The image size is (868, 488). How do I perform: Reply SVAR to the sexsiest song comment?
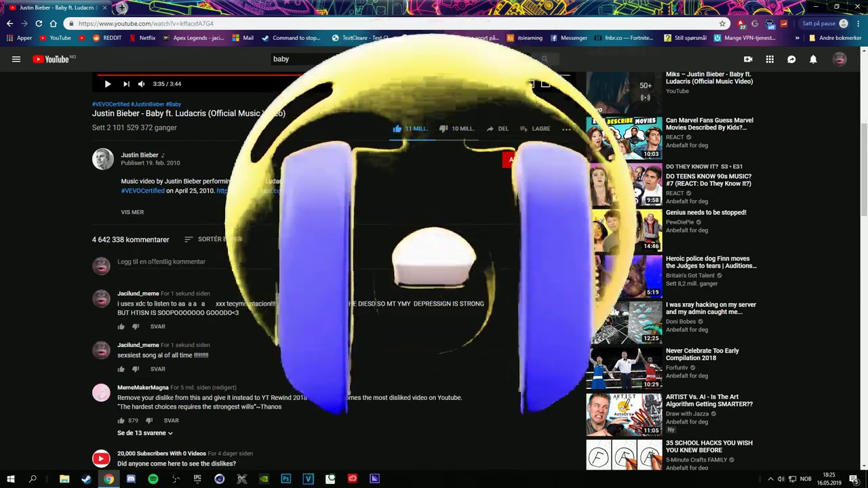coord(157,369)
